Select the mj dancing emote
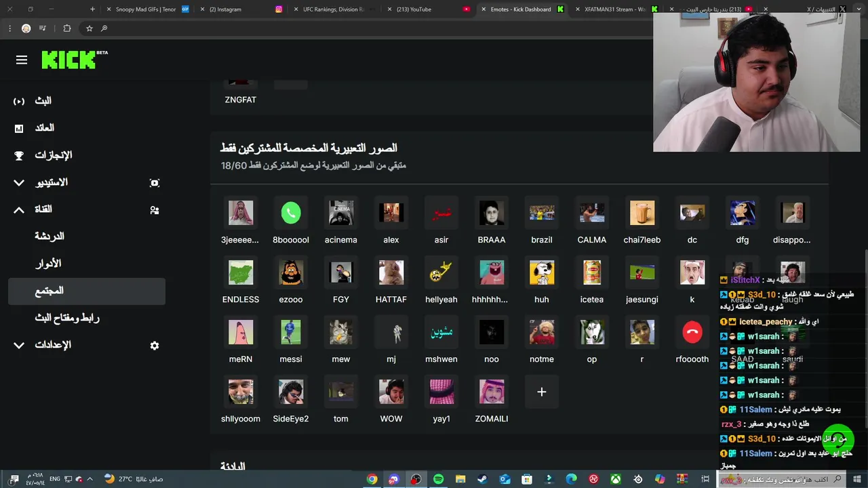Viewport: 868px width, 488px height. pos(391,332)
